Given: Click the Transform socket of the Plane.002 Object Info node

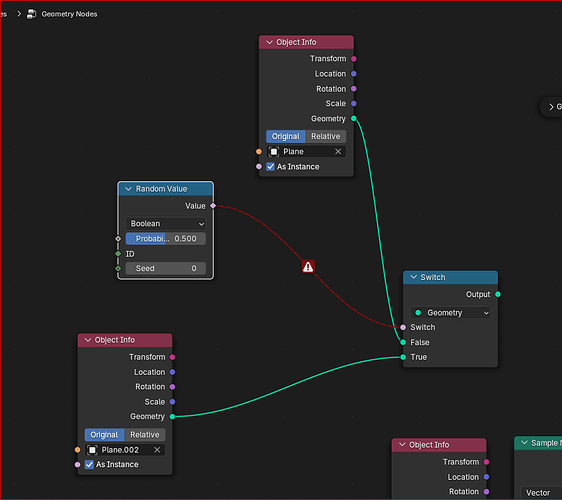Looking at the screenshot, I should [172, 357].
